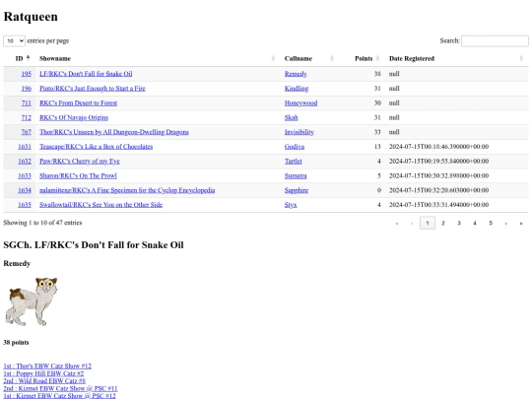Image resolution: width=532 pixels, height=399 pixels.
Task: Sort table by Showname column header
Action: coord(158,58)
